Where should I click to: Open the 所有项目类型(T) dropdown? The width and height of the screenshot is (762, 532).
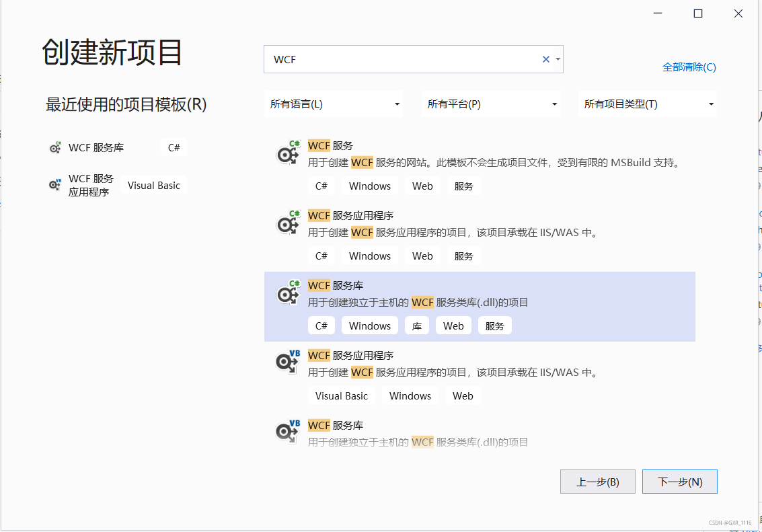coord(647,104)
